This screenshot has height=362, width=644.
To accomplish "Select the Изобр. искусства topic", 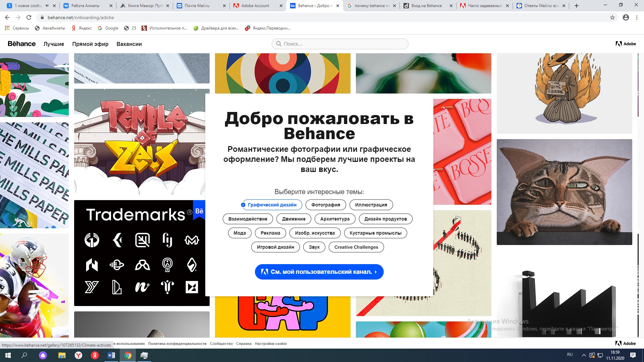I will (x=315, y=233).
